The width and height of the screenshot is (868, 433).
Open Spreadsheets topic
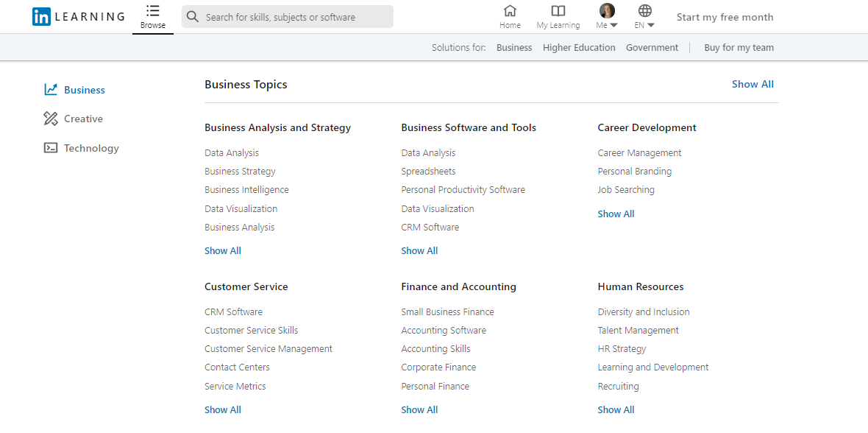(x=428, y=172)
